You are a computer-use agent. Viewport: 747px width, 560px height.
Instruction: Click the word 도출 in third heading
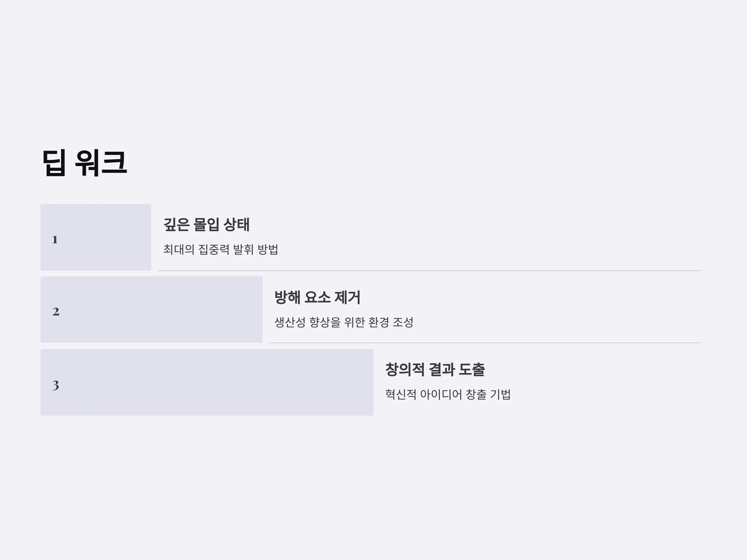click(x=472, y=370)
